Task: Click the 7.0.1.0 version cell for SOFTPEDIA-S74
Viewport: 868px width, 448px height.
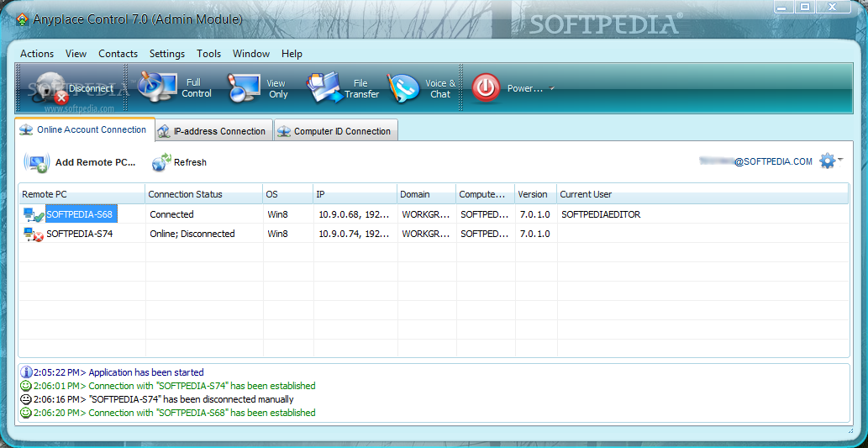Action: coord(534,234)
